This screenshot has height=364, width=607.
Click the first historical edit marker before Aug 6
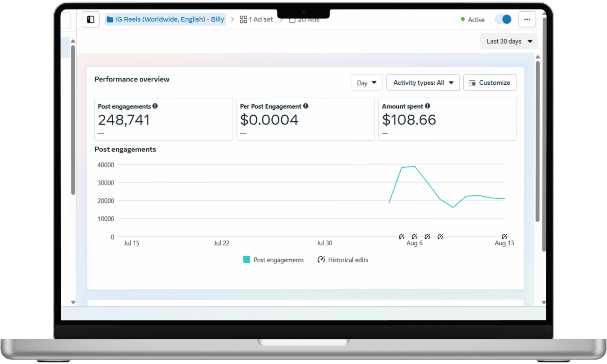pyautogui.click(x=402, y=237)
